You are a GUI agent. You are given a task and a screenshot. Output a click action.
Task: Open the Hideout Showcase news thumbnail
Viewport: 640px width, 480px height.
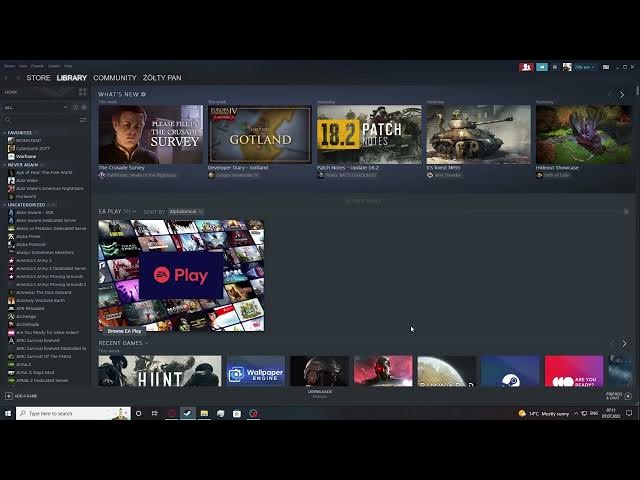click(584, 134)
